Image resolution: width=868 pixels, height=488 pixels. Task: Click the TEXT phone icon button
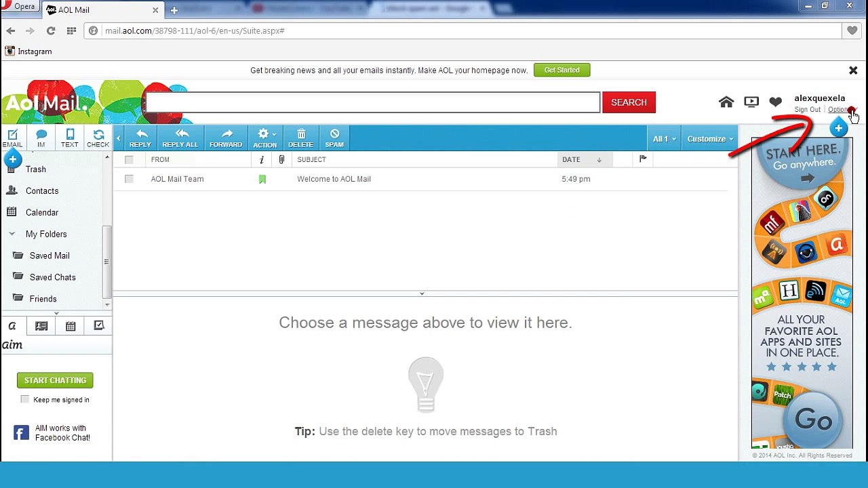point(69,138)
